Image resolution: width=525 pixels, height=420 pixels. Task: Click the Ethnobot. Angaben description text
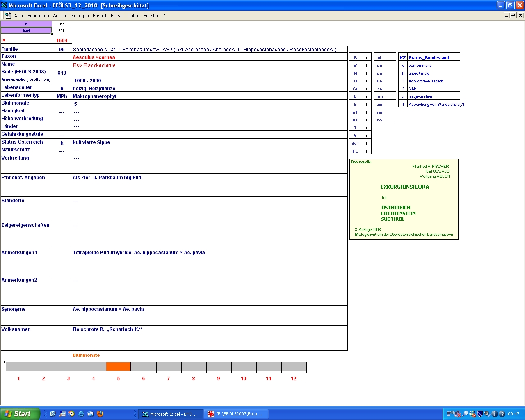pos(108,178)
